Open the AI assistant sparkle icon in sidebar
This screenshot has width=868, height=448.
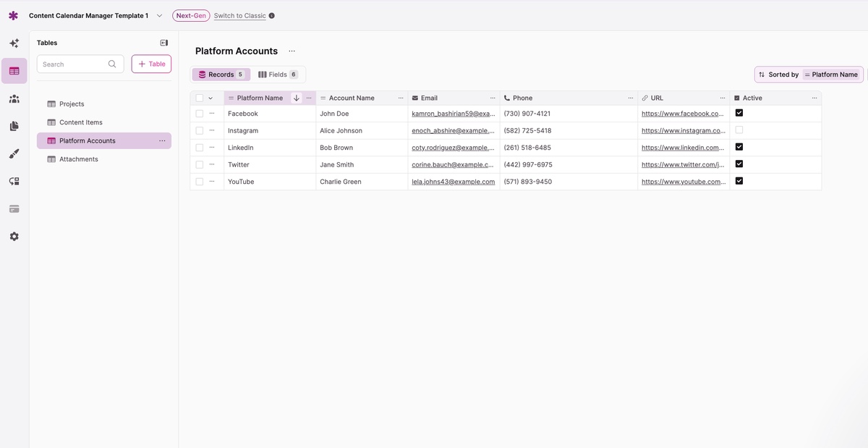14,43
